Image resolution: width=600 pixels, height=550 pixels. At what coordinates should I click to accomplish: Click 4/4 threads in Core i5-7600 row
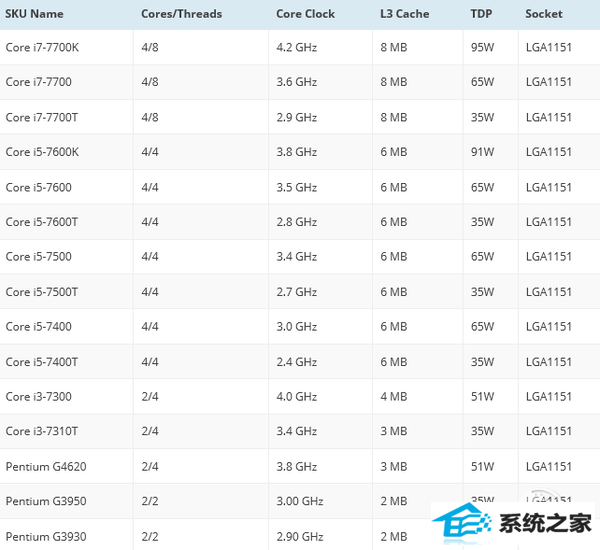(150, 188)
